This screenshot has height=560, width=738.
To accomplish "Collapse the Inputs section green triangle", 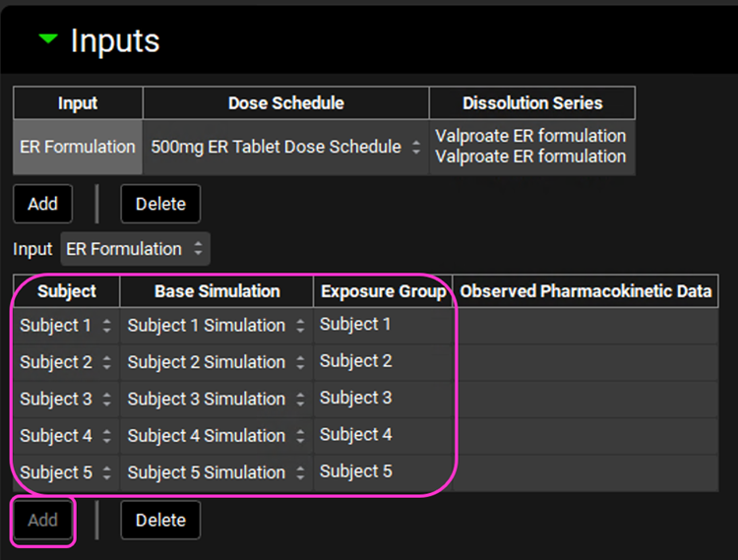I will 47,40.
